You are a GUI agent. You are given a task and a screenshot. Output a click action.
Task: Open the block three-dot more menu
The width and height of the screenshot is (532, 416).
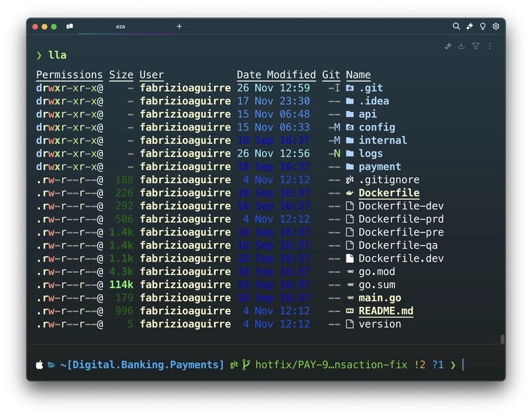tap(489, 46)
